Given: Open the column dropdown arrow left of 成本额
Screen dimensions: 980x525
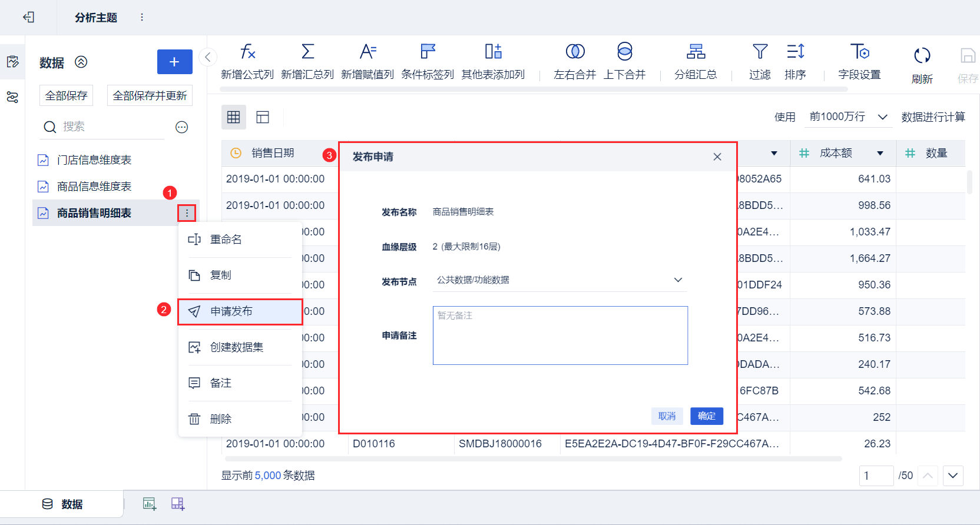Looking at the screenshot, I should pyautogui.click(x=774, y=154).
